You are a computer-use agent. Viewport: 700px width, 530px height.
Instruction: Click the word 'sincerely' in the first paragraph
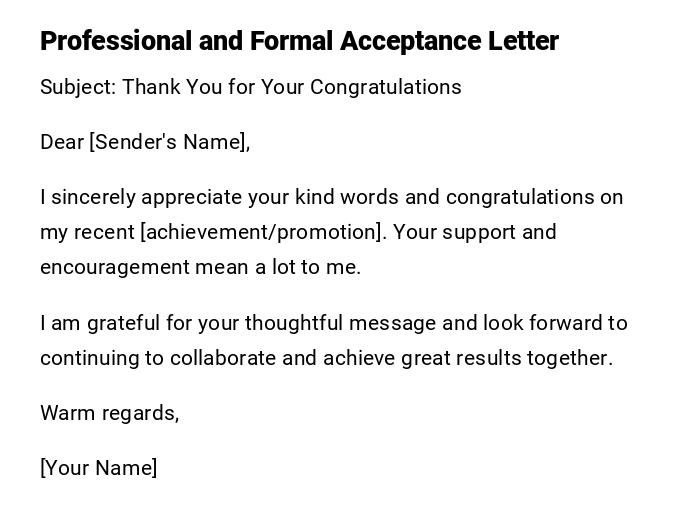92,197
